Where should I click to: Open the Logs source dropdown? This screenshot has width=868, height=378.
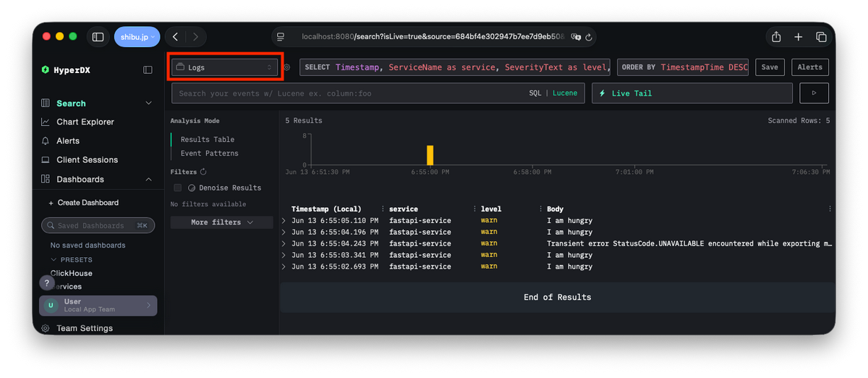(x=224, y=67)
